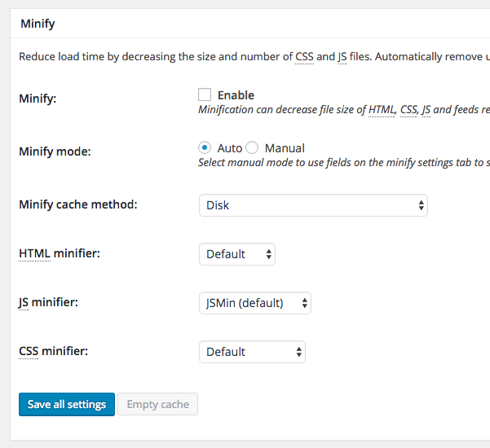Open the JS minifier JSMin dropdown
490x448 pixels.
point(255,303)
